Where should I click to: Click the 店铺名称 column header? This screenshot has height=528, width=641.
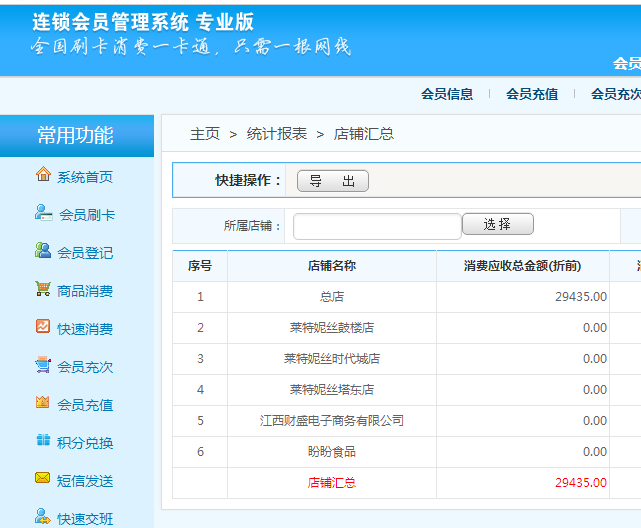(x=331, y=266)
